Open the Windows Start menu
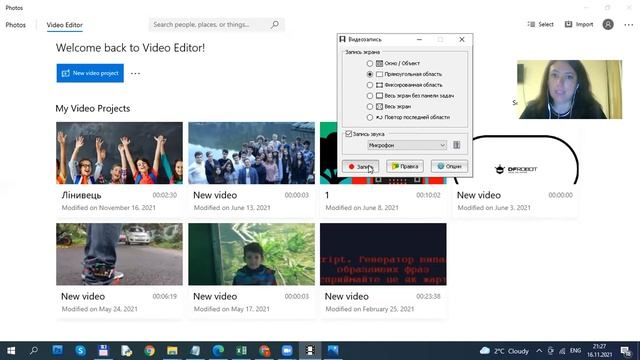 (x=11, y=351)
